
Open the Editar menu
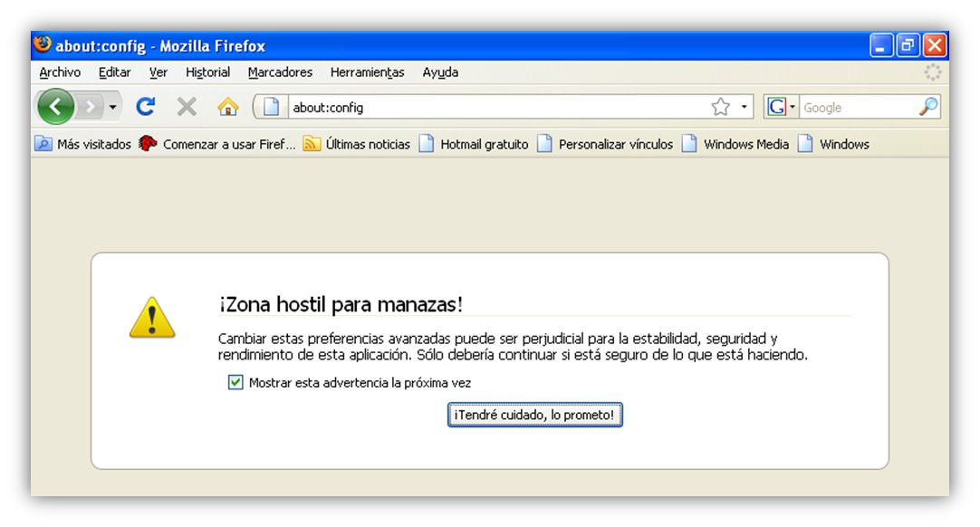[x=115, y=72]
